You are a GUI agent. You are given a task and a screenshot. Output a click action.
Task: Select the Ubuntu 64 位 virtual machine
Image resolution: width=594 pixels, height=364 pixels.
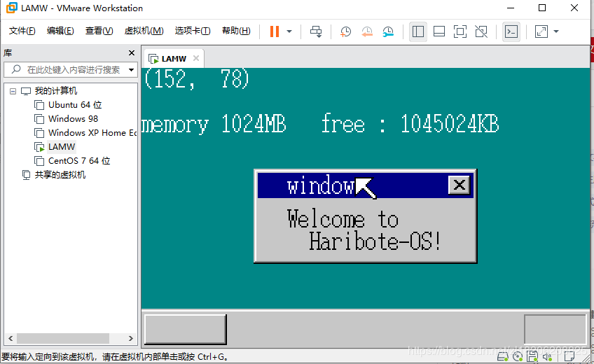pos(75,105)
